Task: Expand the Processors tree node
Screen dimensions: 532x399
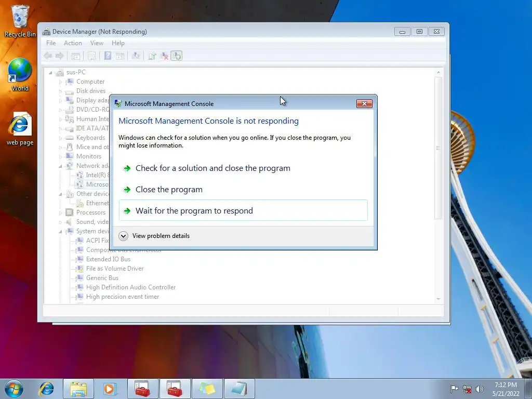Action: click(60, 212)
